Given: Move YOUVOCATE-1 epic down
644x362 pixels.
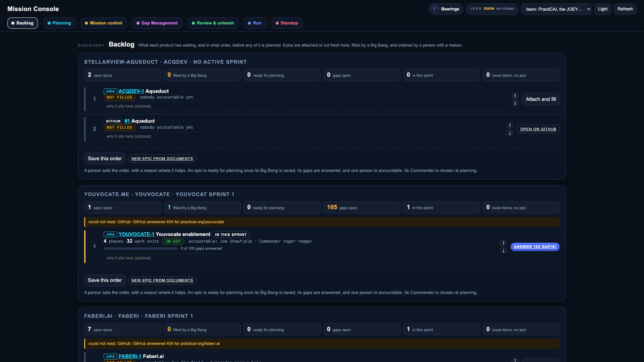Looking at the screenshot, I should coord(503,251).
